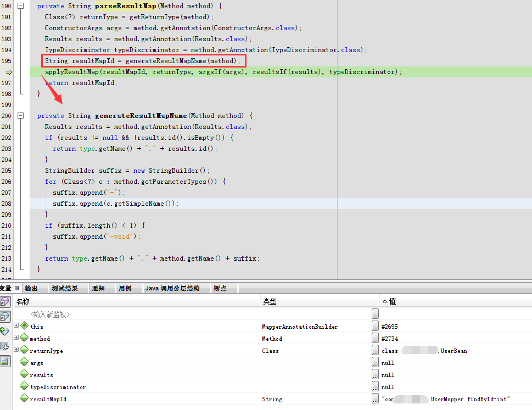The image size is (532, 410).
Task: Click the 'method' variable diamond icon
Action: point(24,338)
